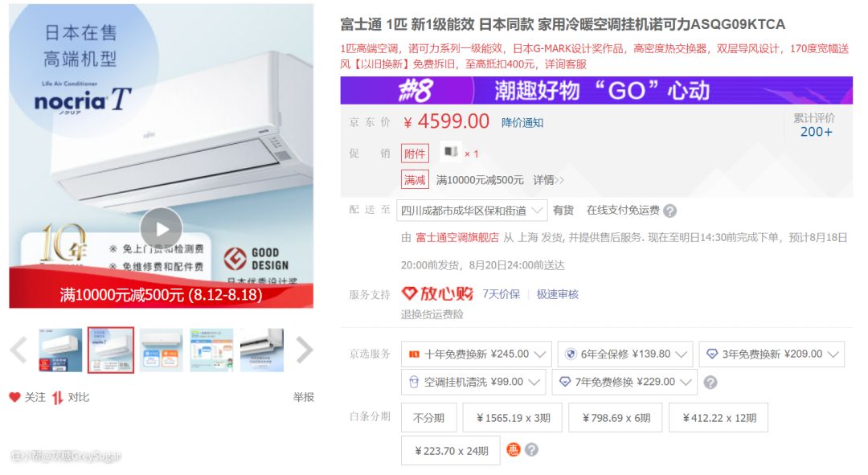Expand 十年免费换新 ¥245.00 service dropdown

click(476, 354)
